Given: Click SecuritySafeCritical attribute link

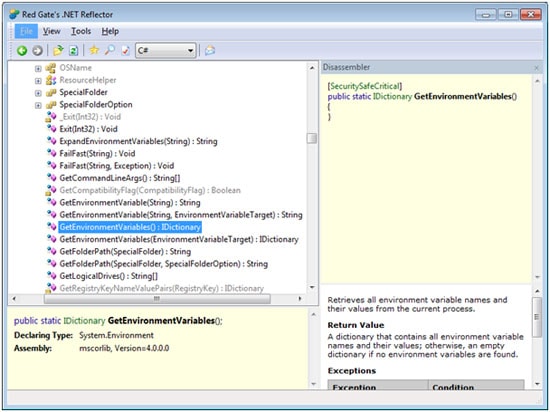Looking at the screenshot, I should [x=365, y=86].
